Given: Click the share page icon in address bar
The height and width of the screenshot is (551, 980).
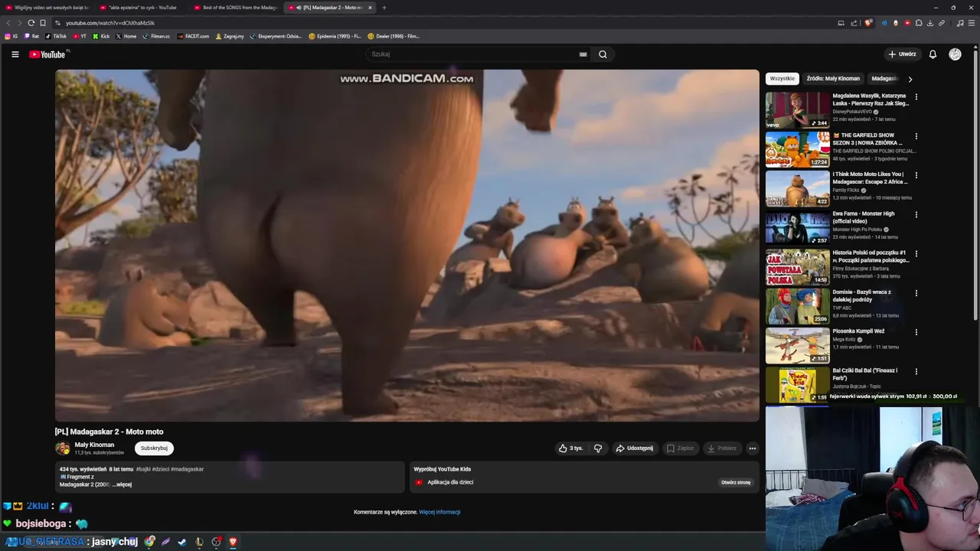Looking at the screenshot, I should tap(854, 23).
